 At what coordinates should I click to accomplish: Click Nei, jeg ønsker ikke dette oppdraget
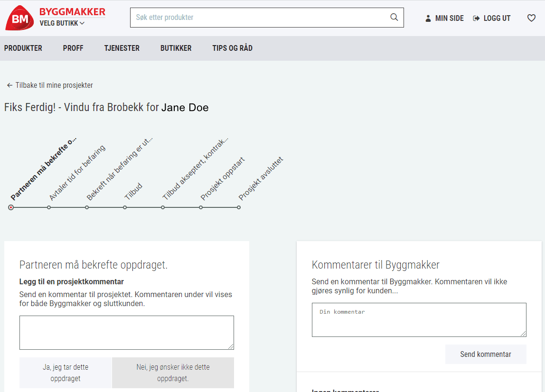coord(173,373)
